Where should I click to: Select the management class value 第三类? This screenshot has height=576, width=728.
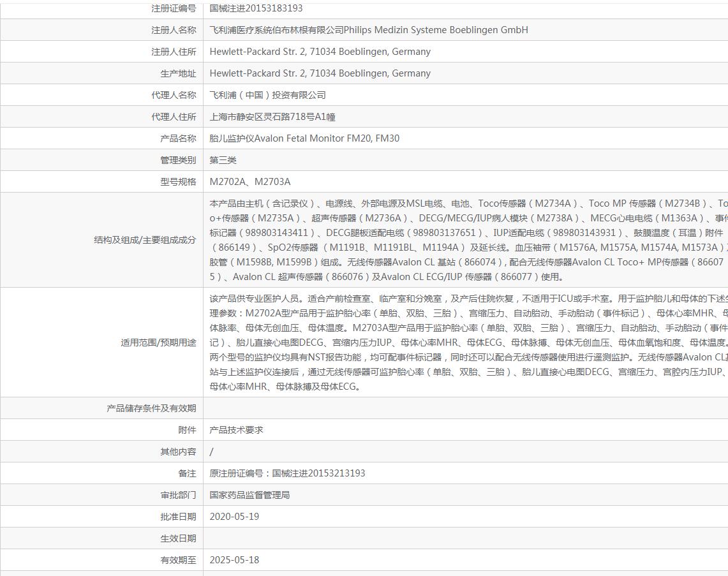[223, 160]
